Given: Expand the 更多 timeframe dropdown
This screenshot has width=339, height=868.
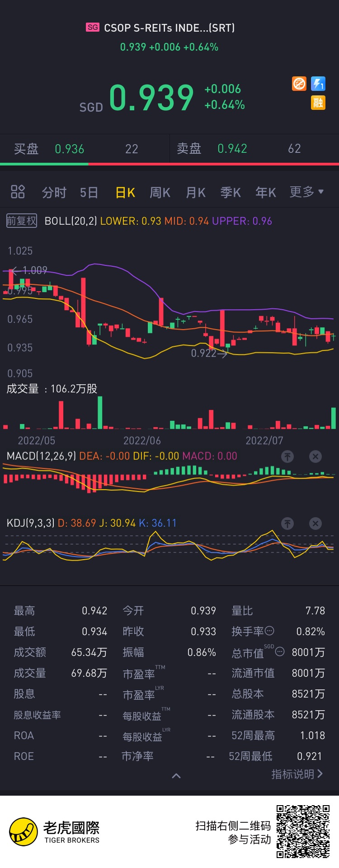Looking at the screenshot, I should pyautogui.click(x=307, y=192).
